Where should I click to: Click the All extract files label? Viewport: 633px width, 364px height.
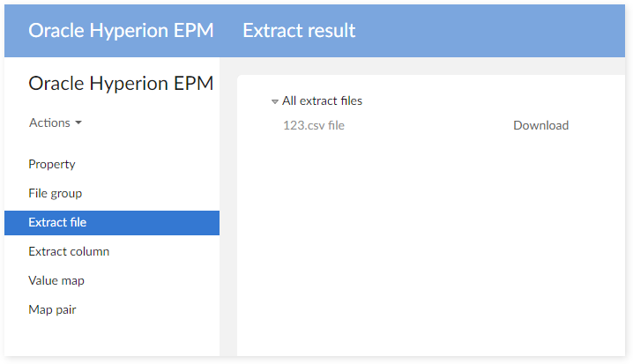[x=322, y=100]
